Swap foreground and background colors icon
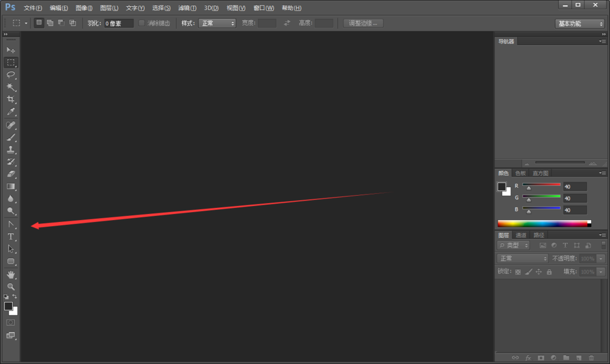Screen dimensions: 610x364 click(15, 296)
